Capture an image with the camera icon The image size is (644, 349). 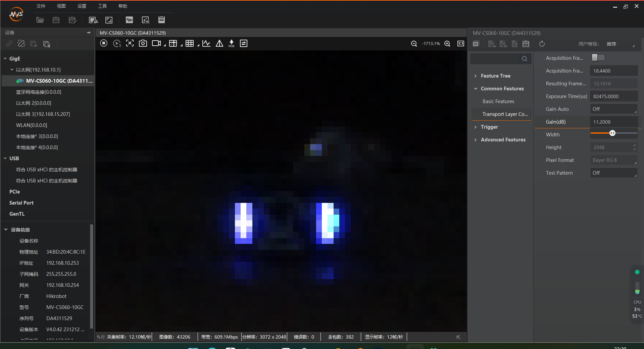[x=143, y=43]
